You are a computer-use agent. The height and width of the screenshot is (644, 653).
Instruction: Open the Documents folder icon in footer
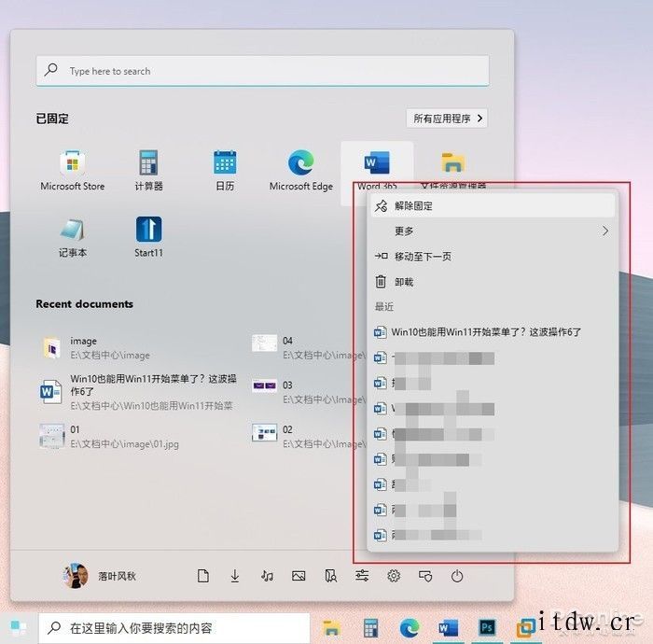pyautogui.click(x=203, y=576)
